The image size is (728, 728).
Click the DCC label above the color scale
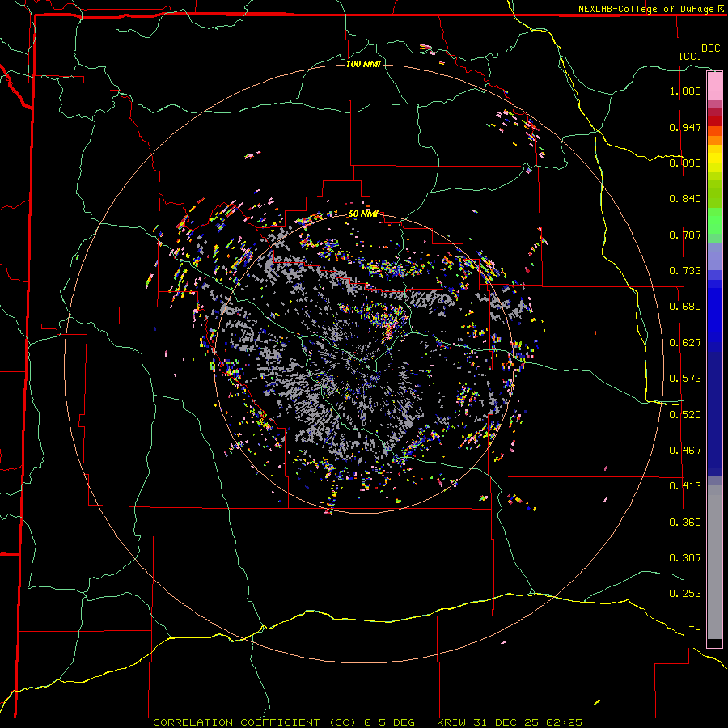coord(710,49)
